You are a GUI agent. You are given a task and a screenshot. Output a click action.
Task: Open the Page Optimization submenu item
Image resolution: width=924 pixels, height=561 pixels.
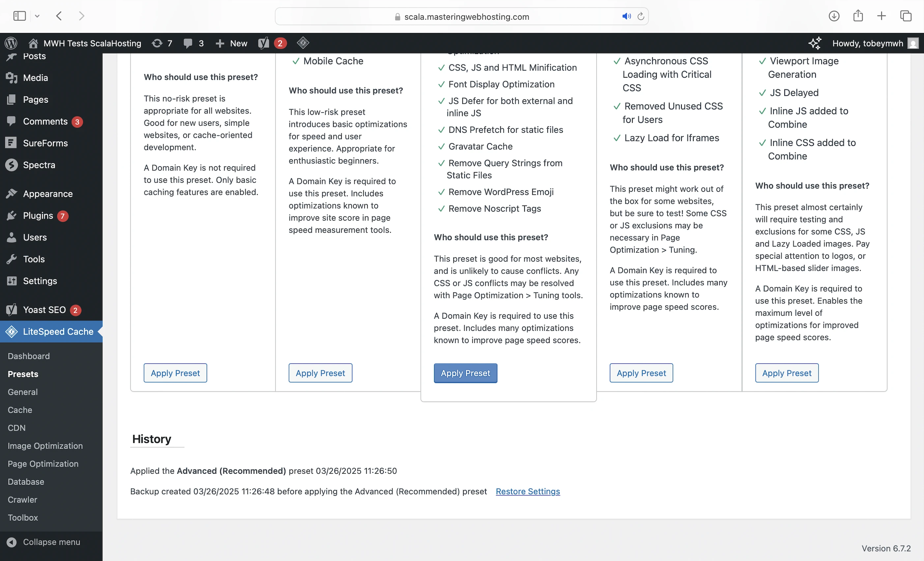(43, 464)
